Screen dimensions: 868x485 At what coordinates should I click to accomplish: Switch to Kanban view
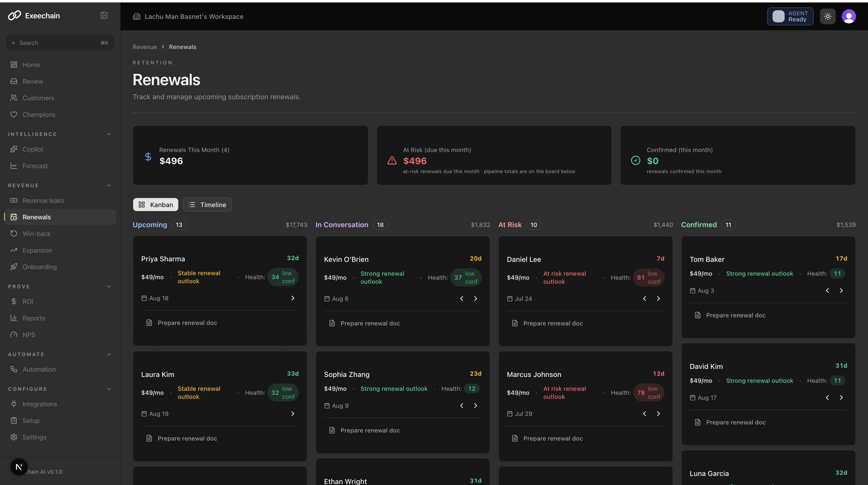coord(156,205)
